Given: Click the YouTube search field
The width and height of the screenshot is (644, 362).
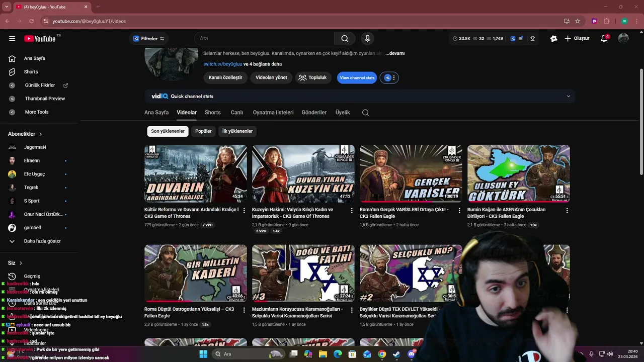Looking at the screenshot, I should (x=264, y=39).
